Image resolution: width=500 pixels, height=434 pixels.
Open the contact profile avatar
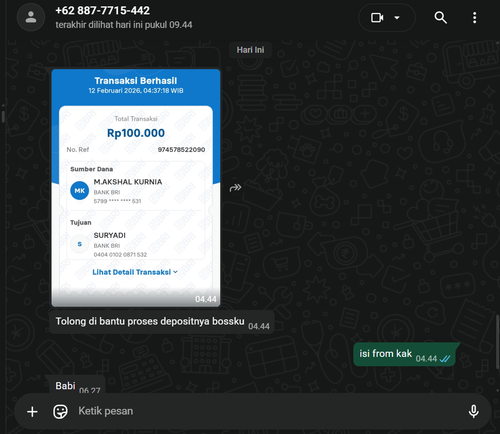coord(31,17)
